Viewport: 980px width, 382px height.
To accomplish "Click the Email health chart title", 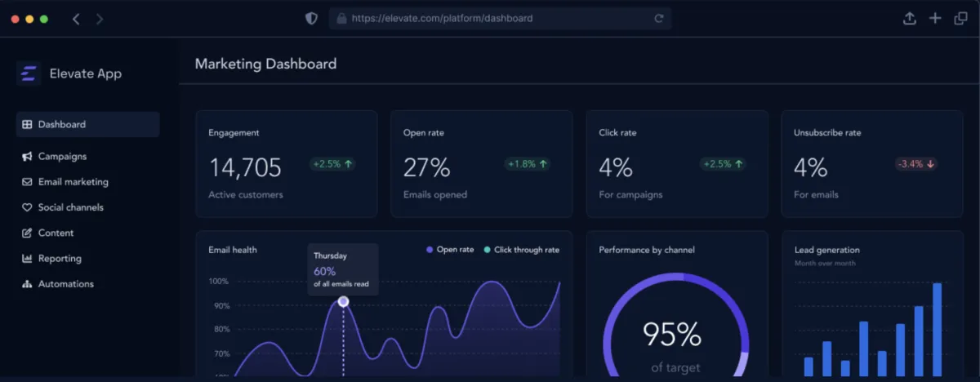I will tap(233, 250).
